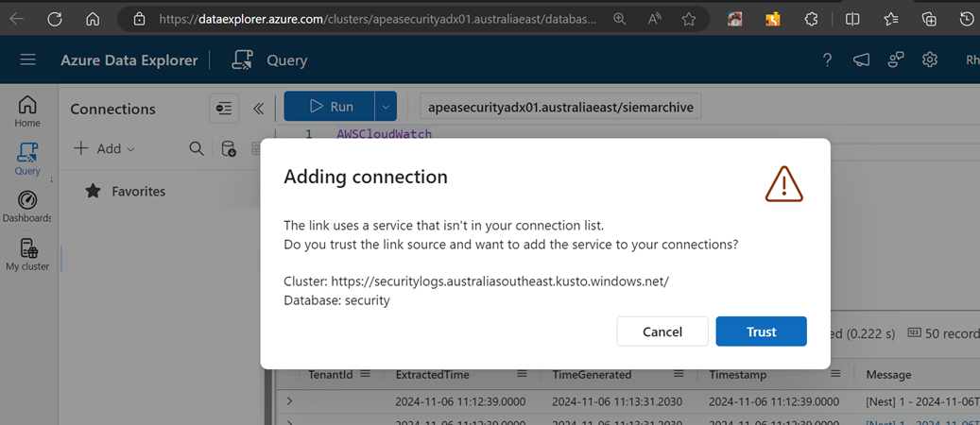The width and height of the screenshot is (980, 425).
Task: Open Timestamp column menu
Action: [835, 374]
